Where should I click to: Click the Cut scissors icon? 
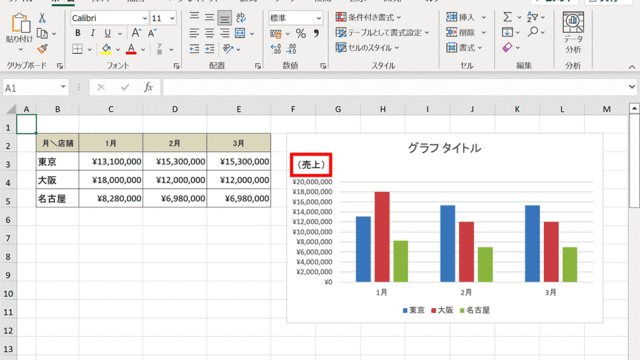(x=42, y=18)
